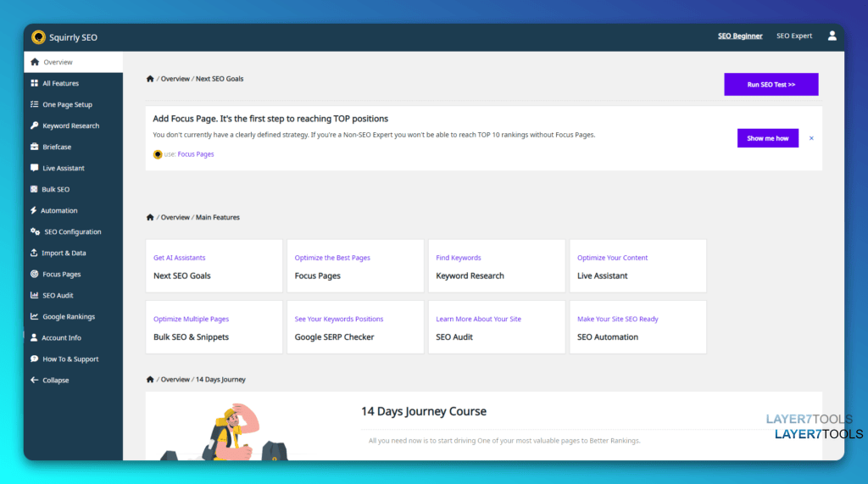Select How To & Support menu item
Screen dimensions: 868x484
73,359
